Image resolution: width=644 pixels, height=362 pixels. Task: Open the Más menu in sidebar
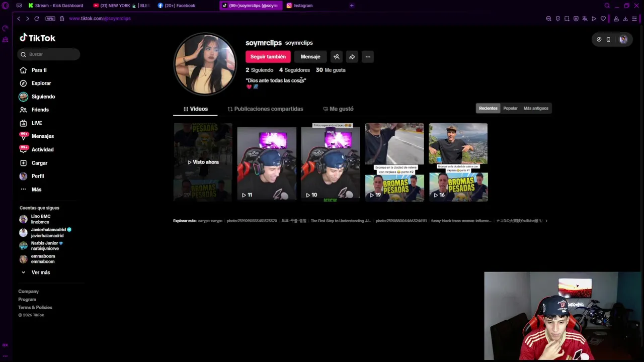(x=30, y=190)
